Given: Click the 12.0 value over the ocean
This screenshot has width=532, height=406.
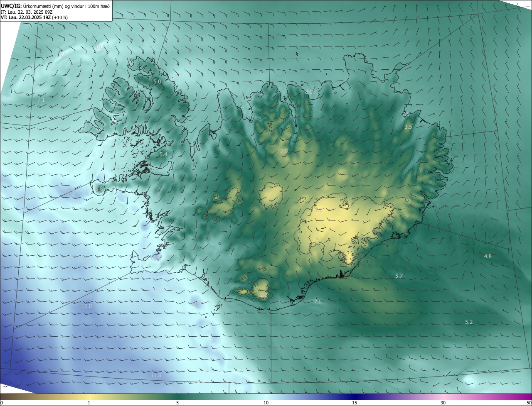Looking at the screenshot, I should [x=86, y=306].
